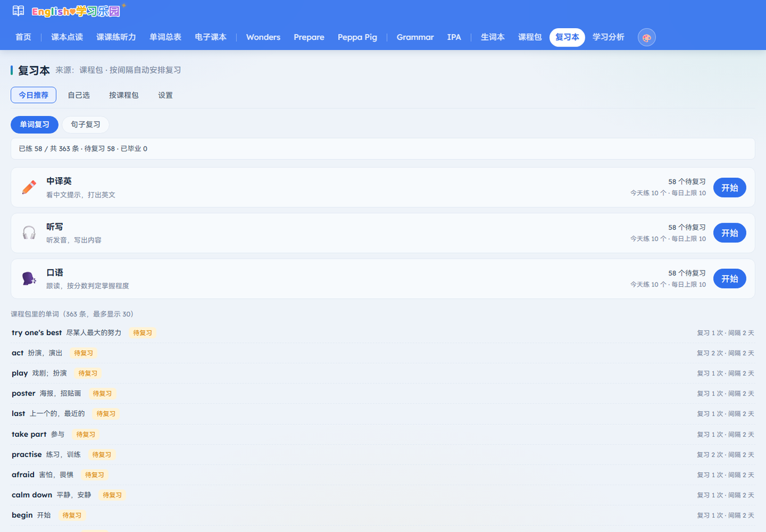Open 课课练听力 in the navigation bar
The width and height of the screenshot is (766, 532).
[116, 37]
